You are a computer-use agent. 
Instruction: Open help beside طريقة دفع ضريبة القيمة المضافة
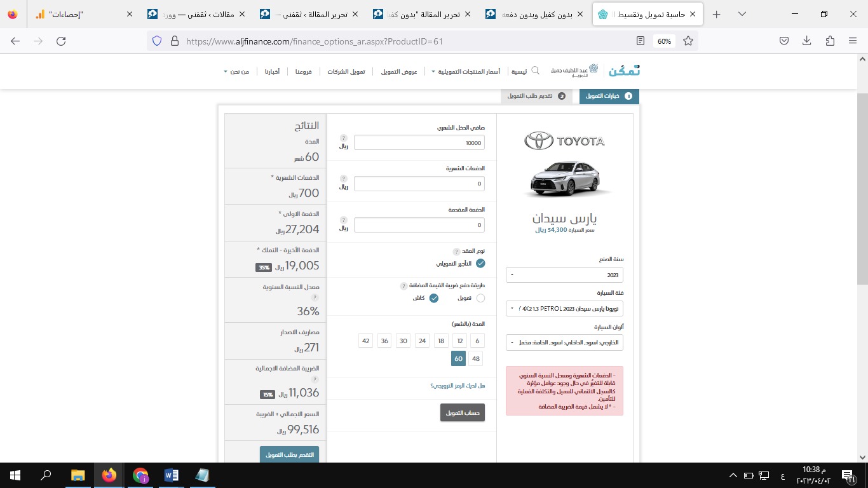click(403, 287)
